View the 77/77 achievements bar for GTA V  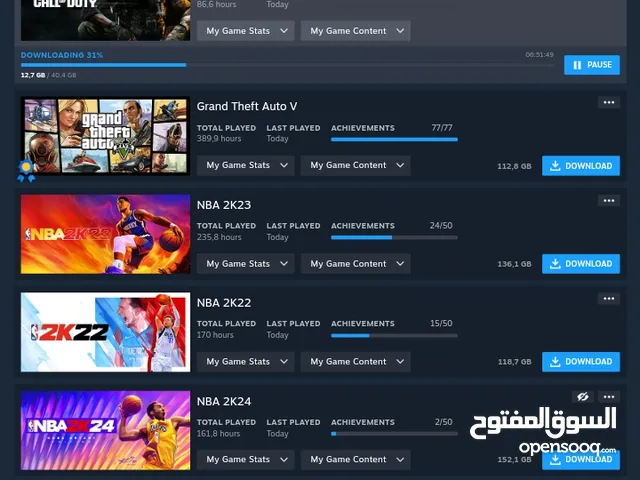[394, 140]
